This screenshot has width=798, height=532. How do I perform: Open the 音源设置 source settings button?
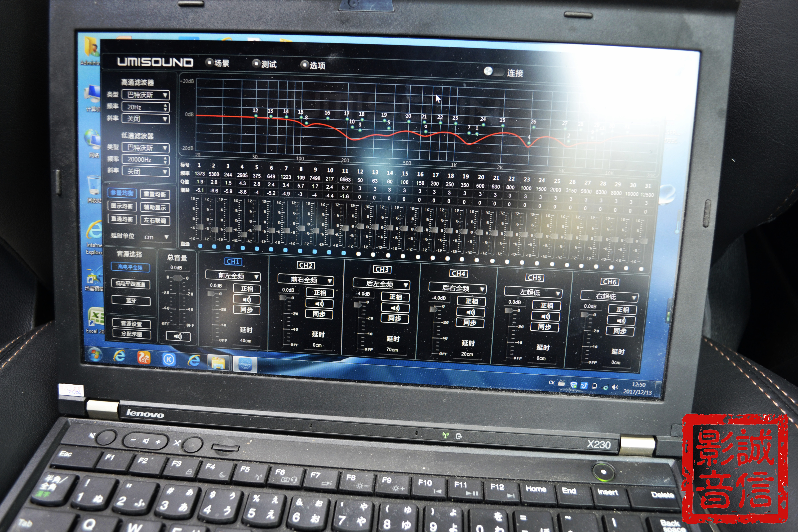132,324
